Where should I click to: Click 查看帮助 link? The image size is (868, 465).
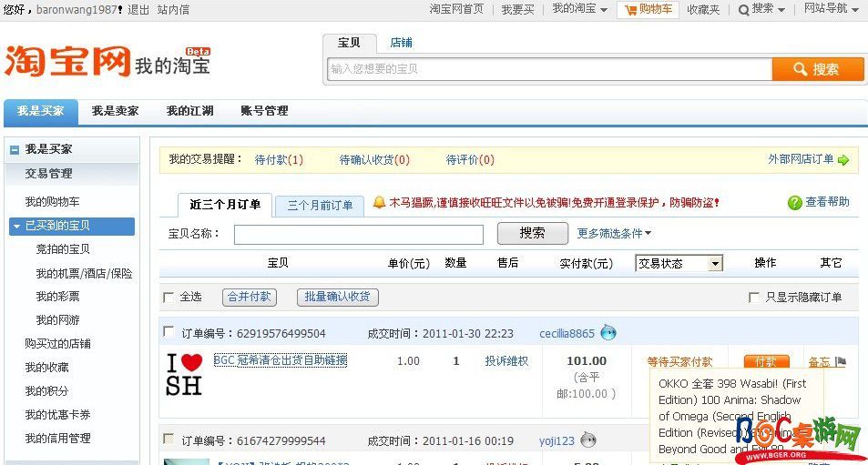pos(827,202)
